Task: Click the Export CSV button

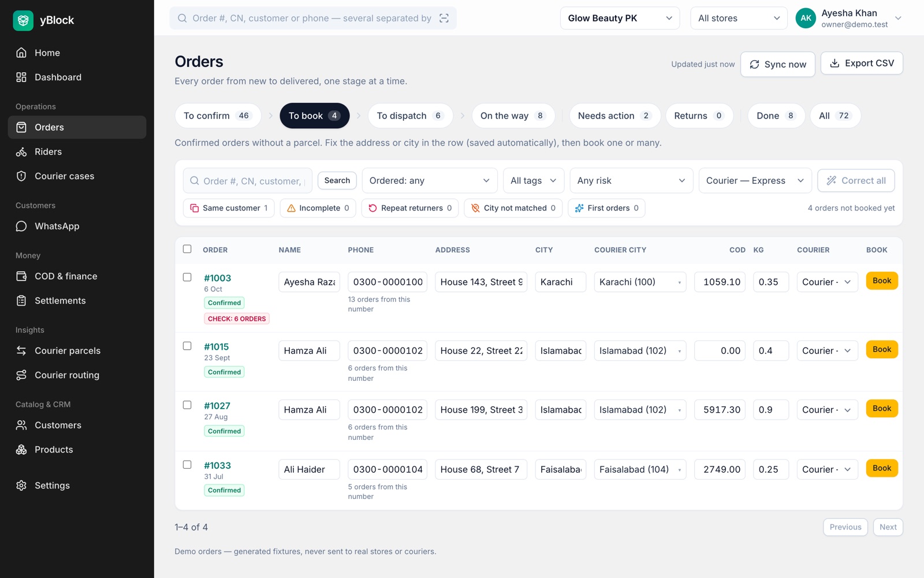Action: 862,64
